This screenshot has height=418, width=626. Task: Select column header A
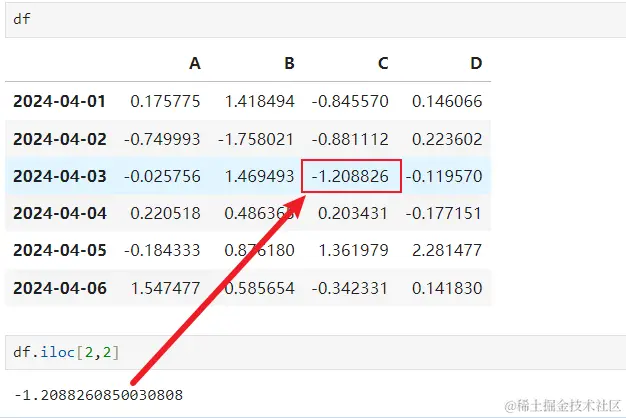tap(194, 63)
